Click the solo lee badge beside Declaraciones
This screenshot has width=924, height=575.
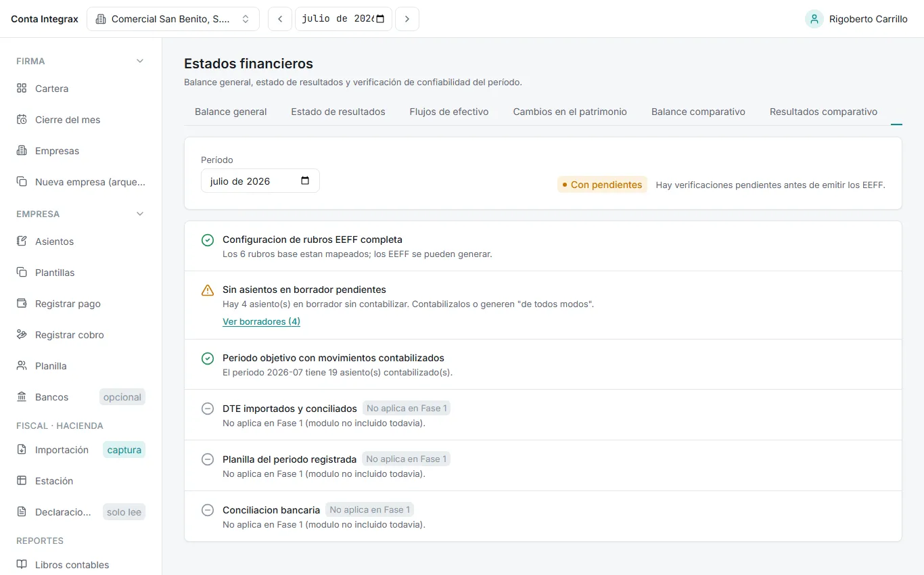tap(124, 512)
